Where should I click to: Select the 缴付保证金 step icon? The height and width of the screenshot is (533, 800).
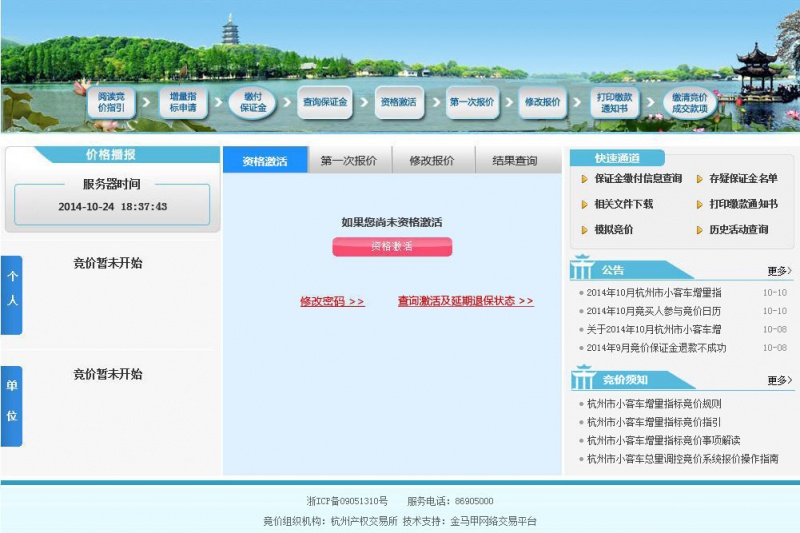pyautogui.click(x=253, y=102)
